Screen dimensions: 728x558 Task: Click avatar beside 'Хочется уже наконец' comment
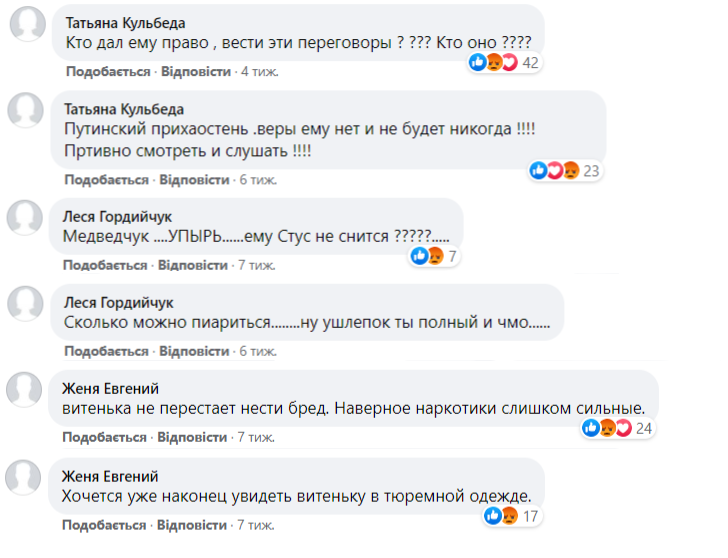tap(25, 476)
